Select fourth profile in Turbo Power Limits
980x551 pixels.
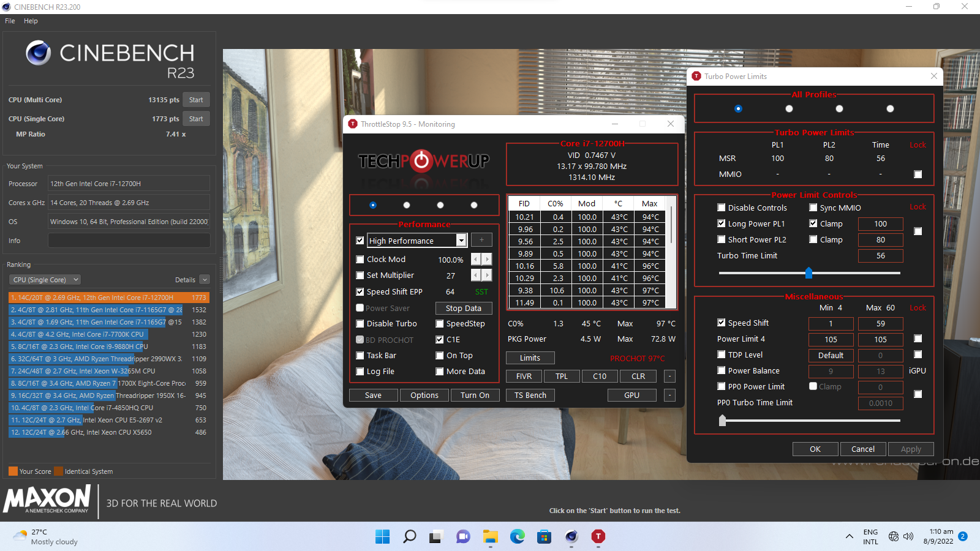pyautogui.click(x=890, y=109)
